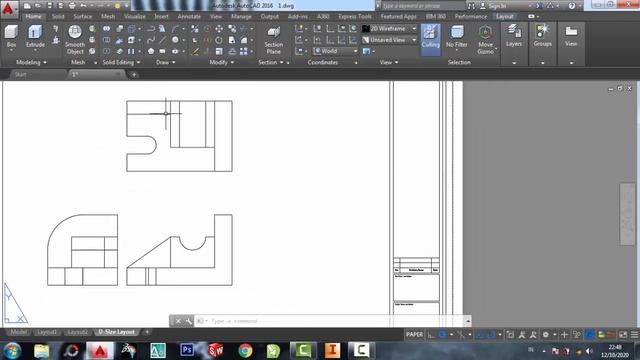Open the 2D Wireframe visual style dropdown
Screen dimensions: 640x360
click(389, 29)
